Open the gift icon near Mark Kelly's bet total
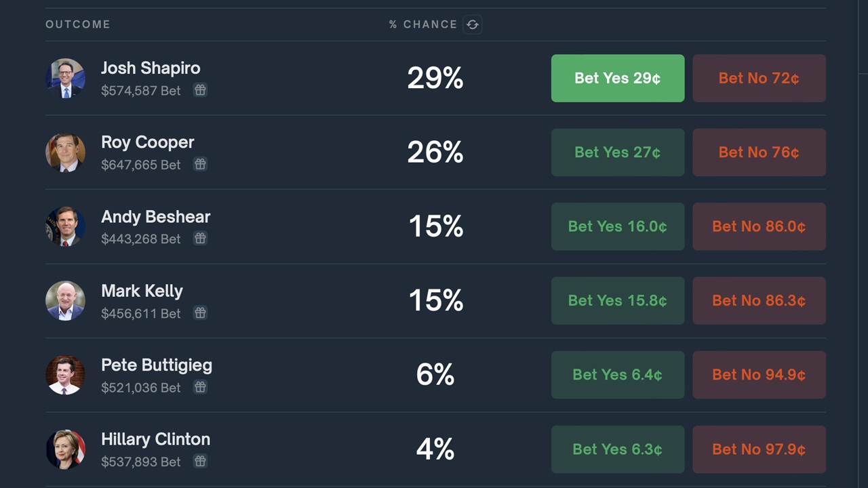 click(200, 313)
